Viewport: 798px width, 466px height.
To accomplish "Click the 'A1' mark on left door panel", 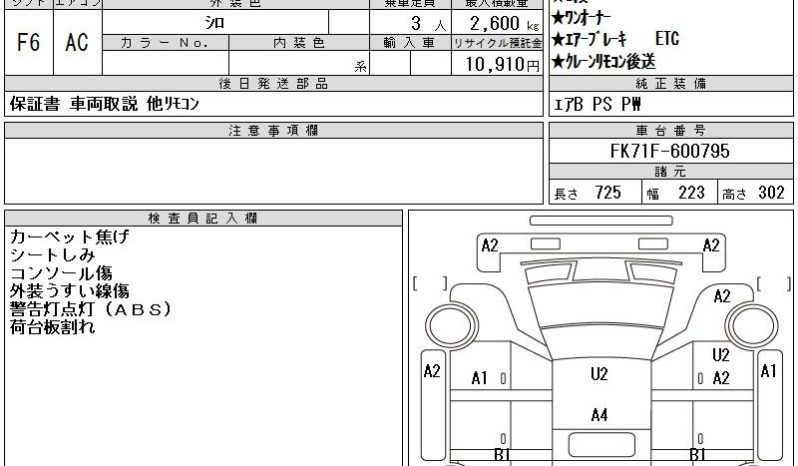I will point(479,378).
